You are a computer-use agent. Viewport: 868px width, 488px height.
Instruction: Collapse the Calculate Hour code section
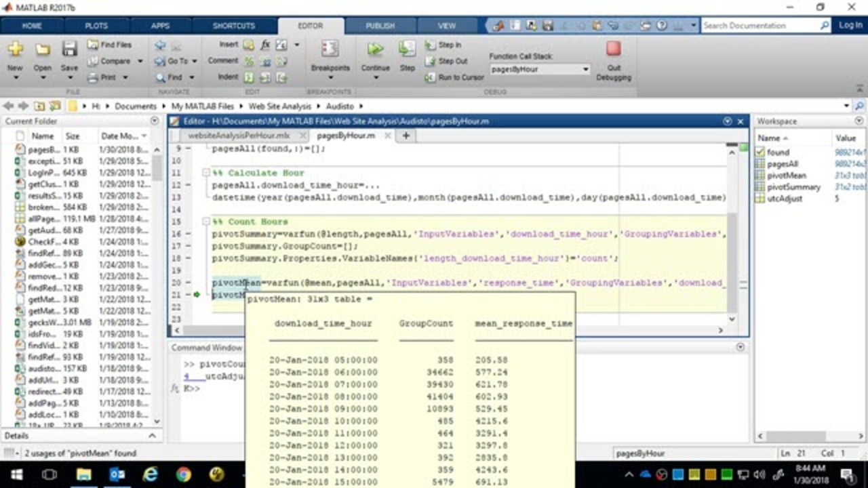tap(206, 174)
